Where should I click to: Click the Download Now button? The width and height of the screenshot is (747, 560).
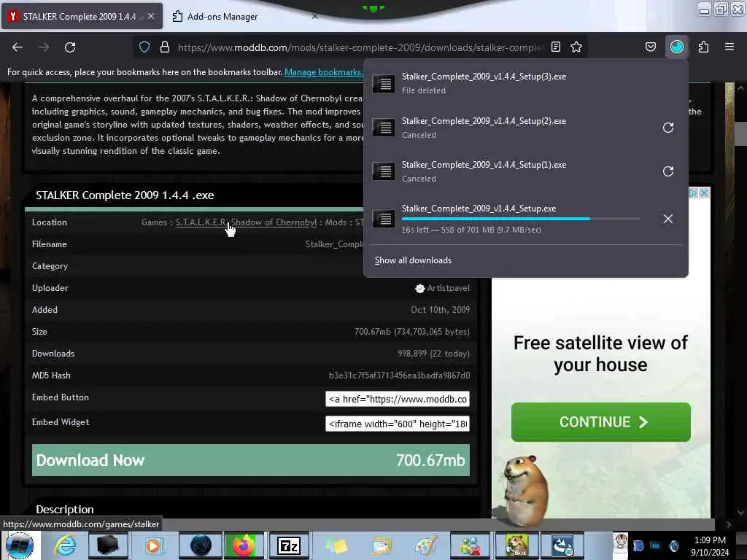[251, 460]
